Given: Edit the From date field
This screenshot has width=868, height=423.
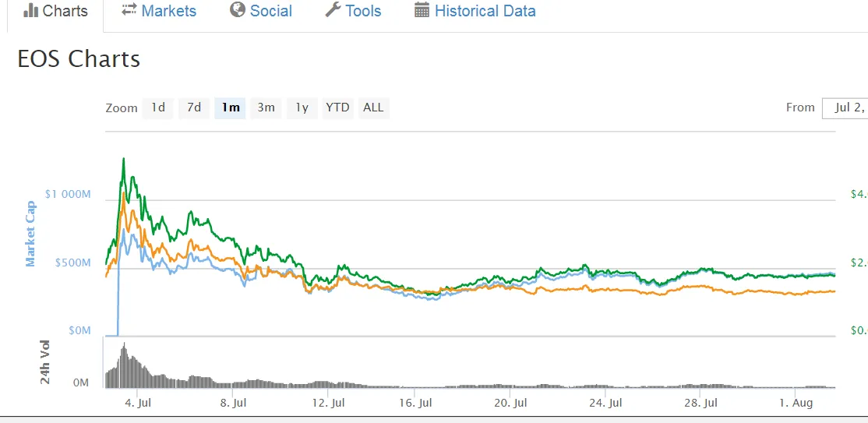Looking at the screenshot, I should [845, 108].
